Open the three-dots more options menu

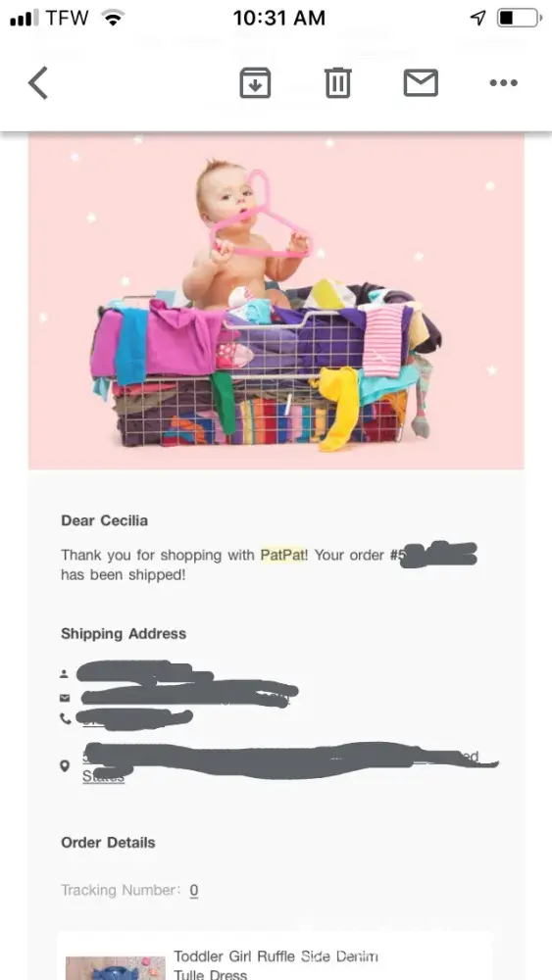[x=504, y=82]
